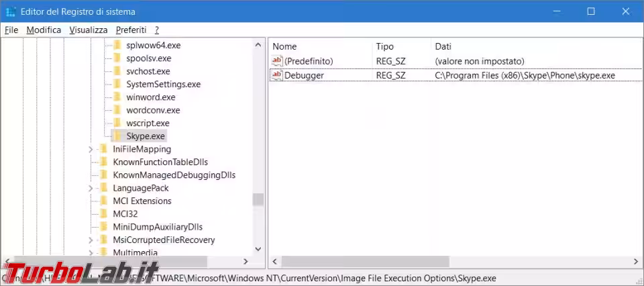This screenshot has width=644, height=286.
Task: Click the folder icon of spoolsv.exe
Action: (x=117, y=58)
